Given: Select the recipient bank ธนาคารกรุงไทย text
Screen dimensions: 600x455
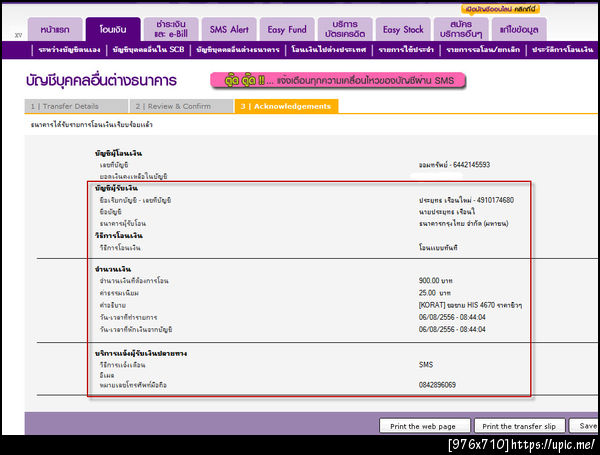Looking at the screenshot, I should click(463, 223).
